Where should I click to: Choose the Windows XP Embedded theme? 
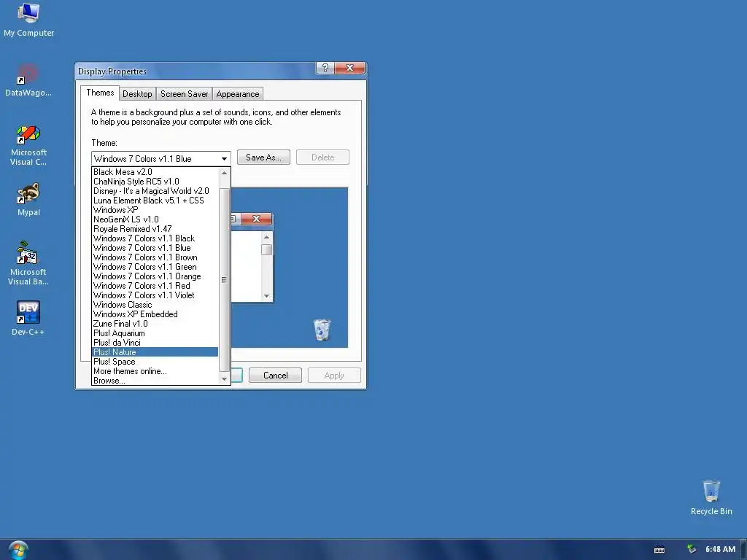(155, 314)
